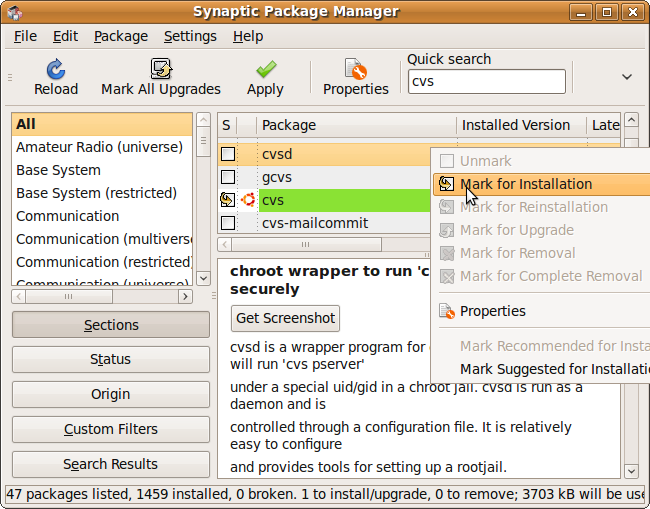This screenshot has height=509, width=650.
Task: Click the Mark for Installation menu icon
Action: (x=446, y=184)
